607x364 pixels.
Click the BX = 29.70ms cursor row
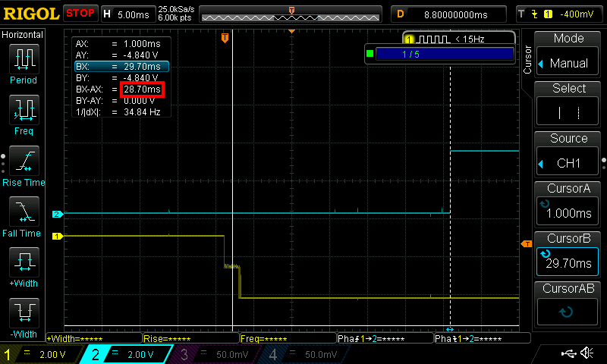(x=121, y=67)
